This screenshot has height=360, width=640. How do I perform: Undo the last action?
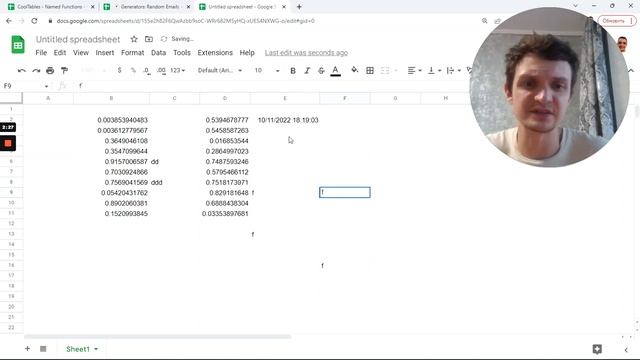click(x=22, y=71)
